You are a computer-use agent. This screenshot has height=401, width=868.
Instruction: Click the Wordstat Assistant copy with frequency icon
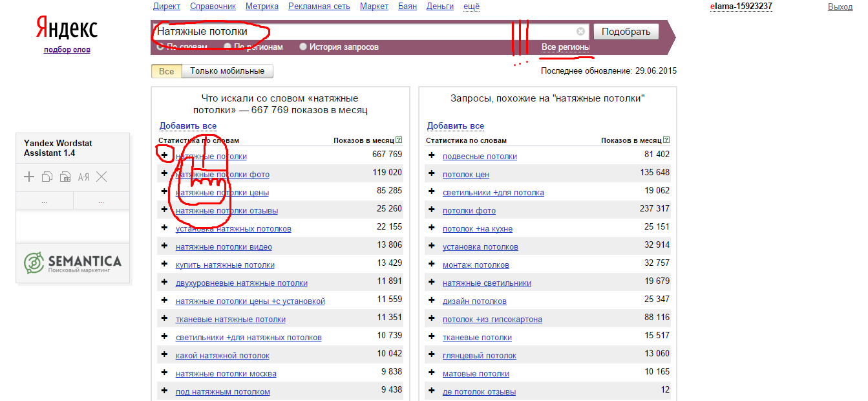[x=65, y=177]
